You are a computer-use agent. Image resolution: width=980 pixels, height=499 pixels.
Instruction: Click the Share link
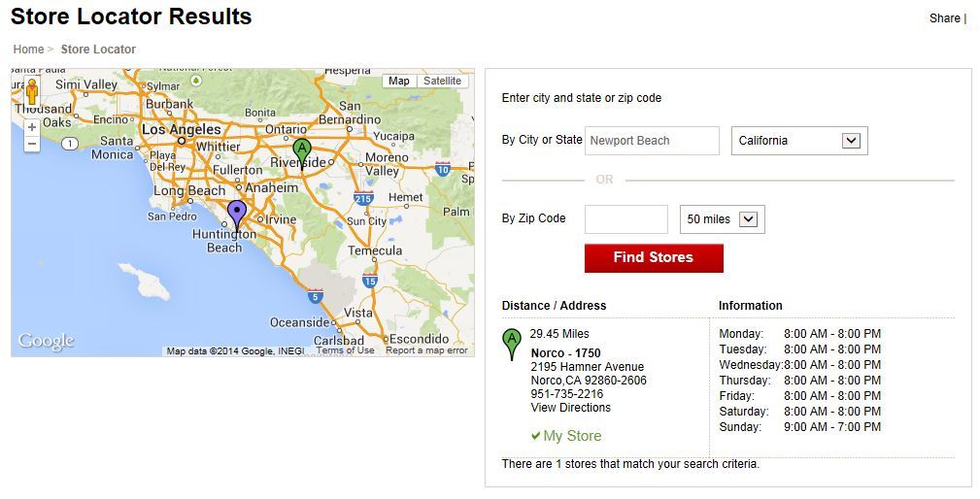click(x=944, y=18)
